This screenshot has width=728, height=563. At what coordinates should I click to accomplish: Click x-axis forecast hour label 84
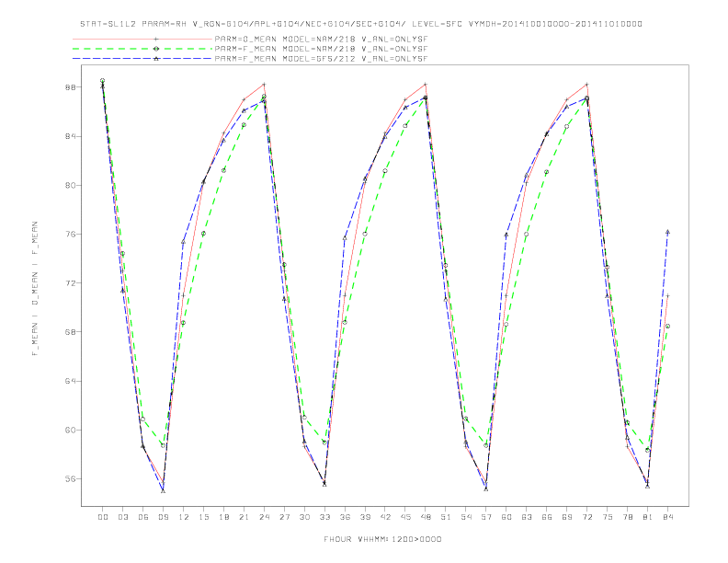[x=667, y=517]
